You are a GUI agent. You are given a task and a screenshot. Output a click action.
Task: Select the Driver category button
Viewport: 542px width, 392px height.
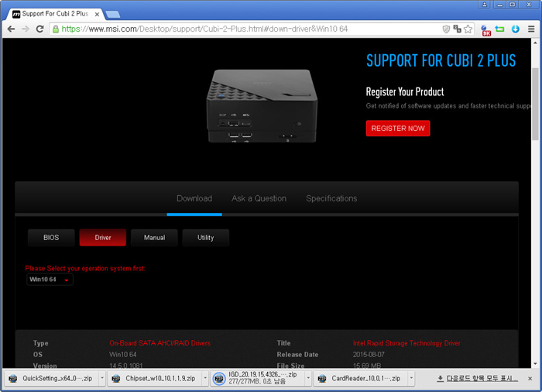[103, 238]
